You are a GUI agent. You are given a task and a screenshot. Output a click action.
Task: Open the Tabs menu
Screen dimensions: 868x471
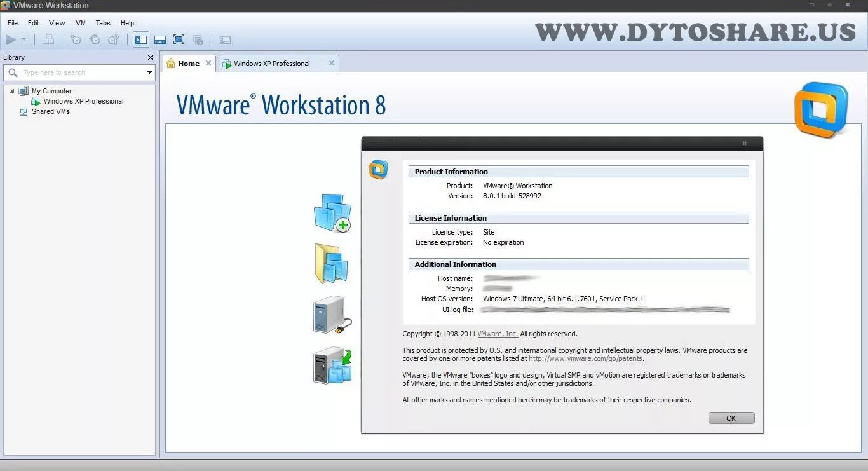(x=103, y=23)
